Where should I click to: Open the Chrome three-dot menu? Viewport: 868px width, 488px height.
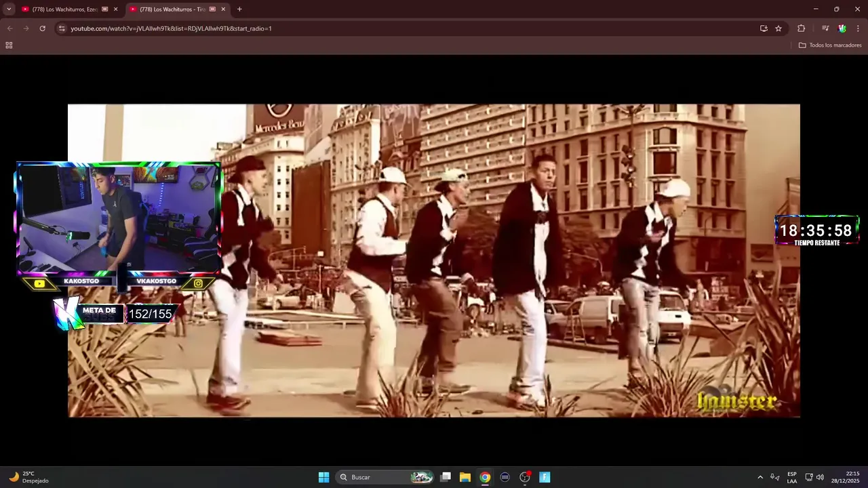coord(858,28)
